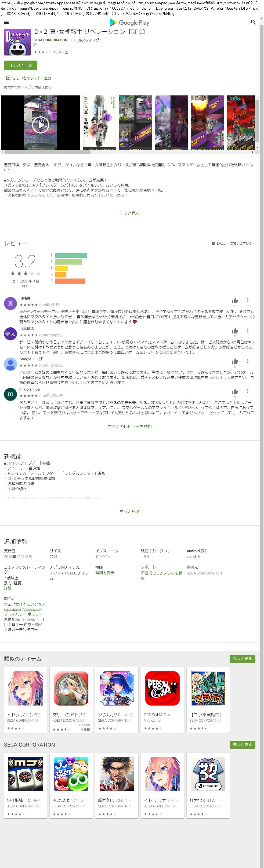Open options menu for Googleユーザー's review
Viewport: 264px width, 868px height.
pyautogui.click(x=248, y=361)
